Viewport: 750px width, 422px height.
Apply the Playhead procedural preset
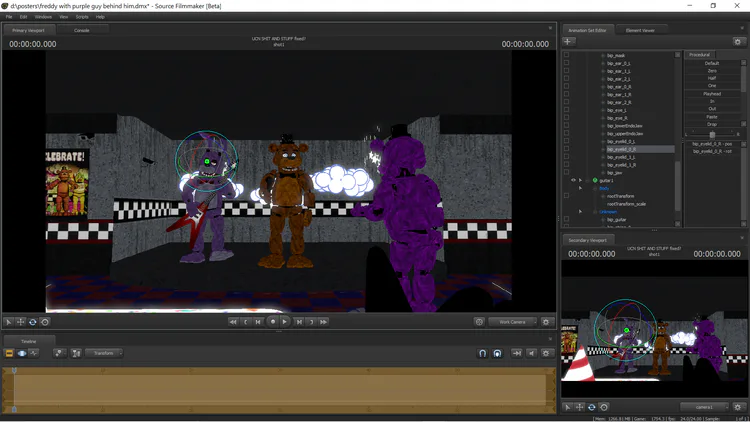point(712,94)
